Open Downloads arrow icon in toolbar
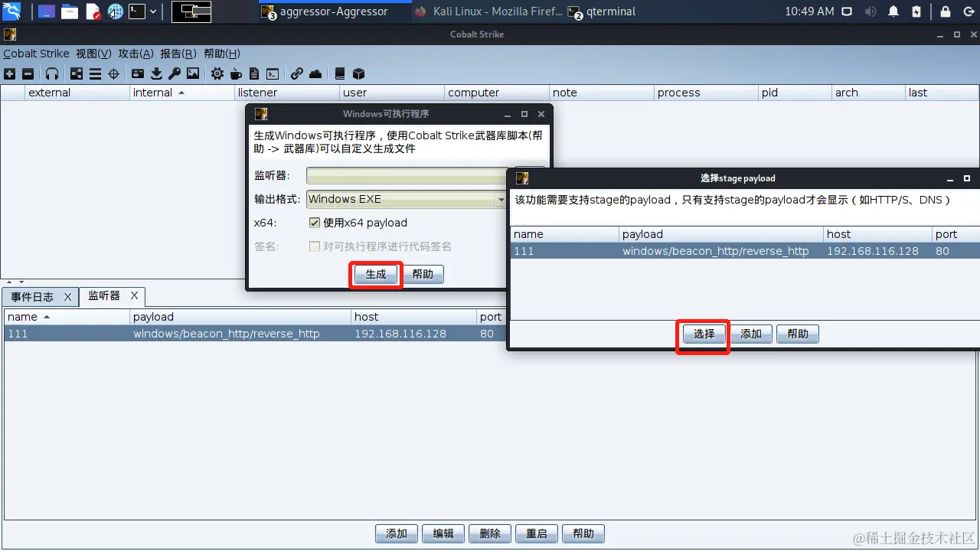980x551 pixels. [x=156, y=74]
